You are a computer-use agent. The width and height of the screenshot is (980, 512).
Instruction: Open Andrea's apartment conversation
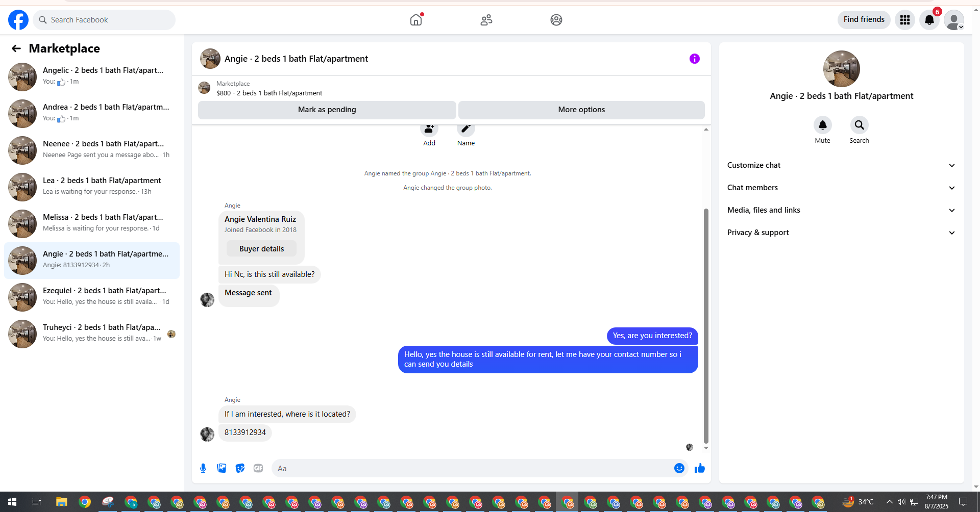92,114
